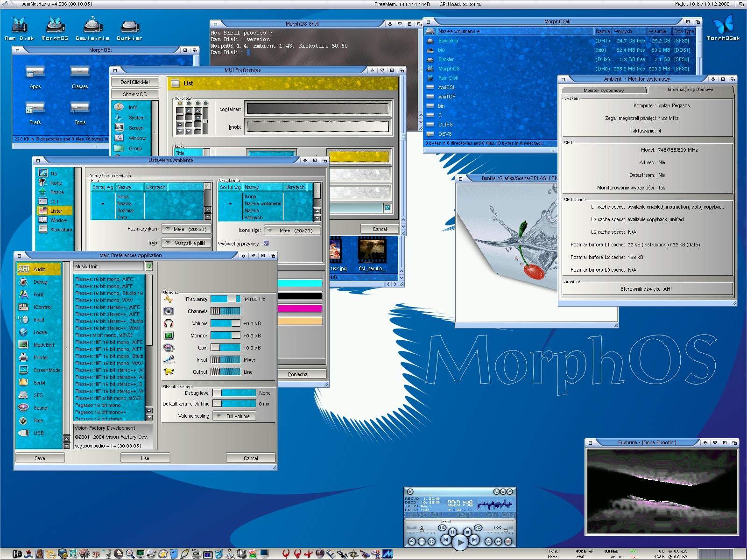Select USB in Main Preferences sidebar

pos(39,433)
